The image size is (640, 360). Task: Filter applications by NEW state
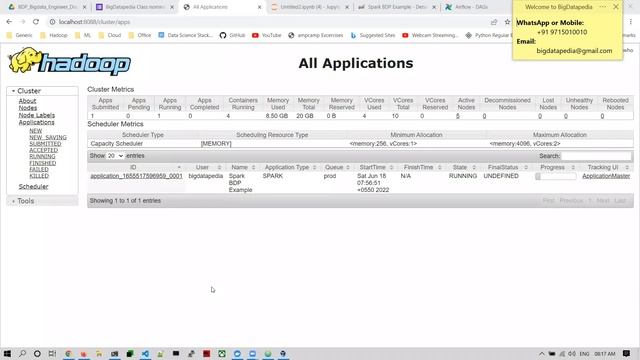36,131
